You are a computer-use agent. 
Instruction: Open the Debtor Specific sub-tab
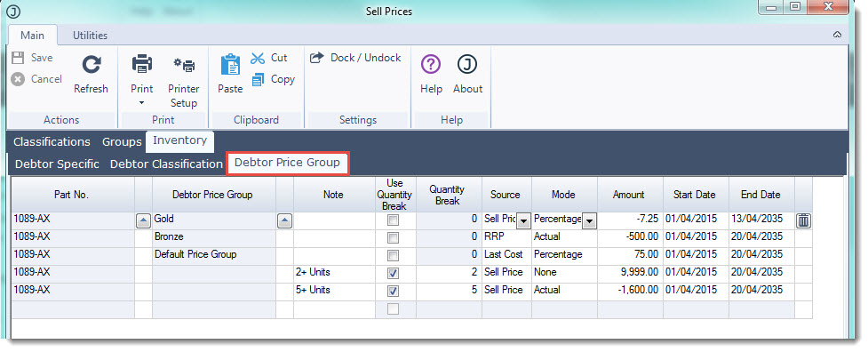pos(57,164)
